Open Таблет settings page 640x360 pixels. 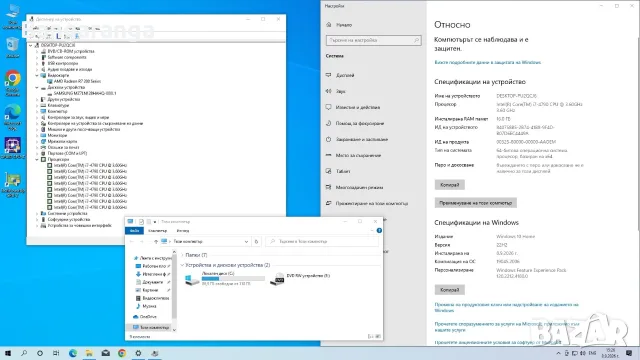click(343, 171)
